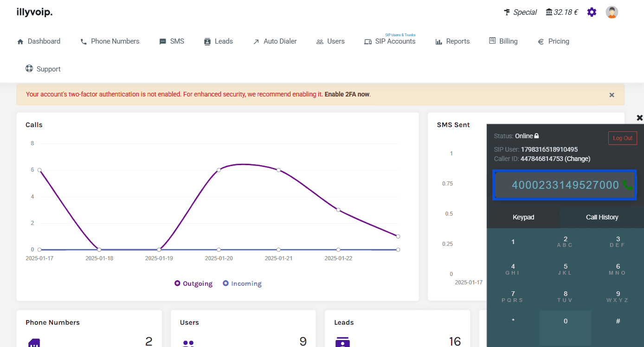Open the Auto Dialer menu
Screen dimensions: 644x347
pos(275,41)
